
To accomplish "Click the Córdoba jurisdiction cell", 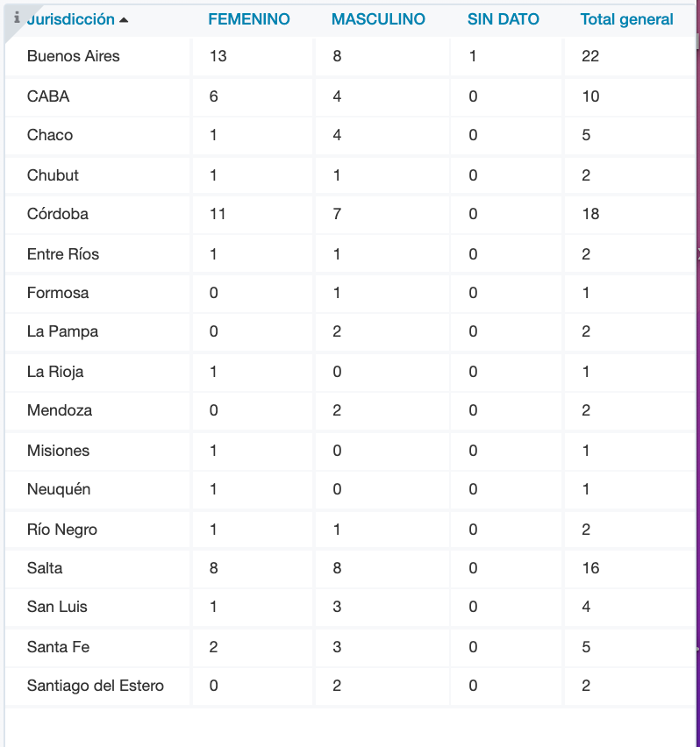I will (58, 214).
